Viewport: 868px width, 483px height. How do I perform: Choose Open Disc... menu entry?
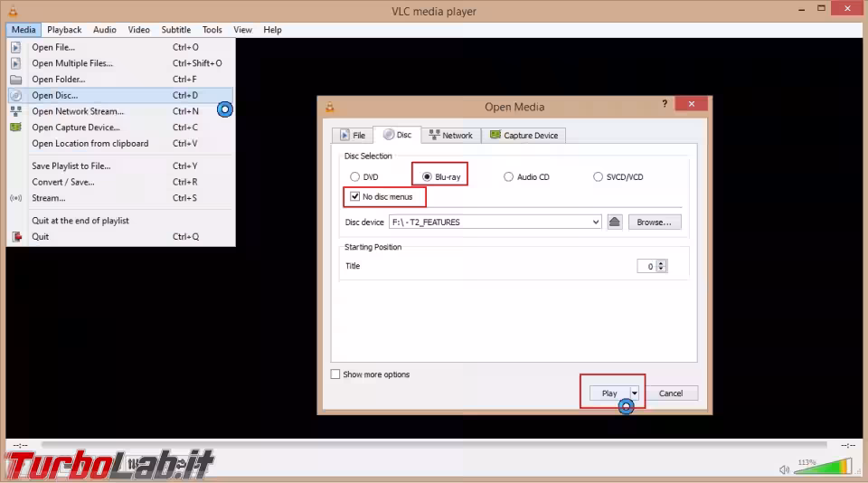[119, 95]
